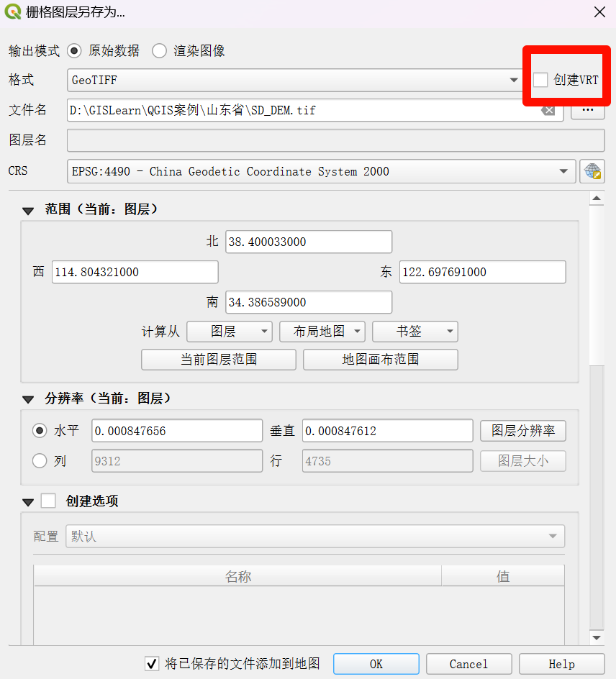Click the 当前图层范围 button
Viewport: 616px width, 679px height.
(x=219, y=360)
